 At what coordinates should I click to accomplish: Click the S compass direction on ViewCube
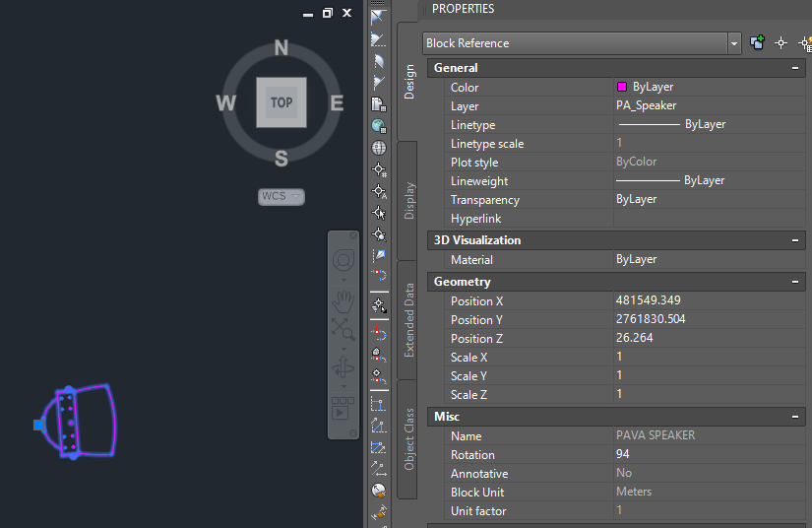pos(281,158)
